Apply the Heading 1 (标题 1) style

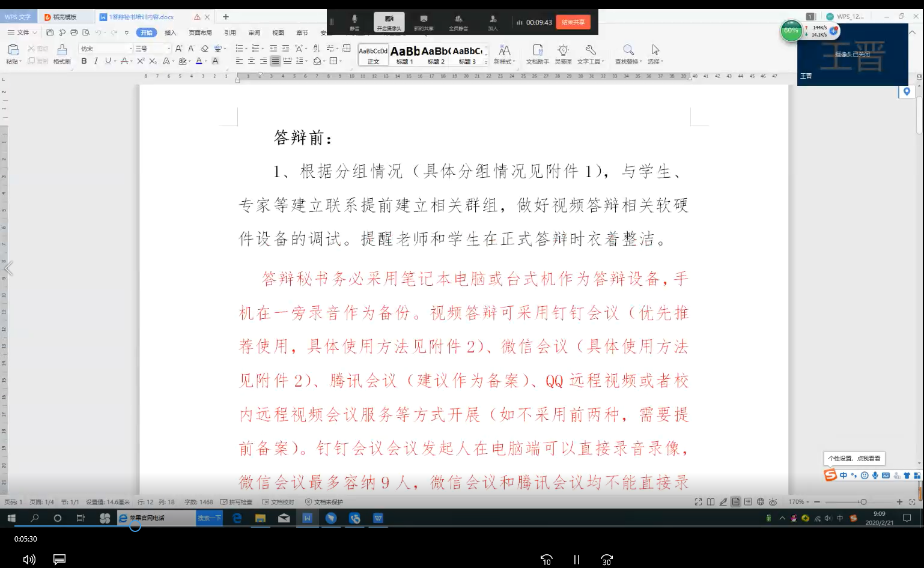coord(405,55)
